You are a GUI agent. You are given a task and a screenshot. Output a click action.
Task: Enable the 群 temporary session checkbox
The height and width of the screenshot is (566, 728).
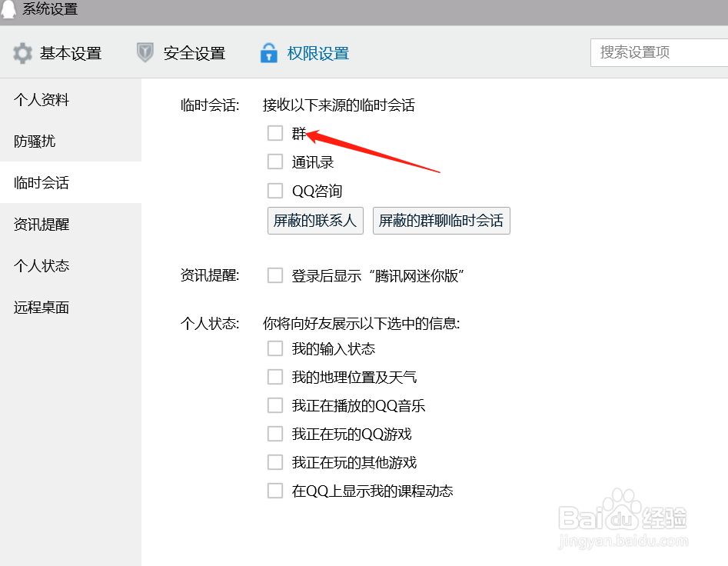(x=275, y=133)
